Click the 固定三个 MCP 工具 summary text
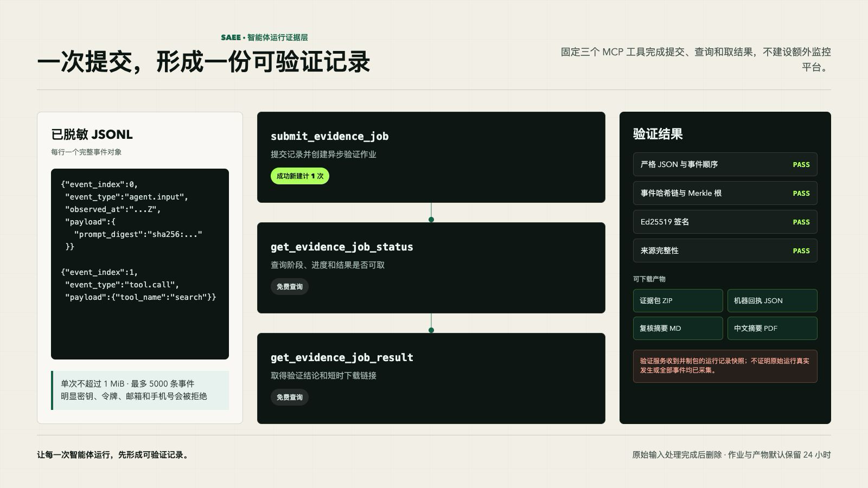Viewport: 868px width, 488px height. [695, 59]
